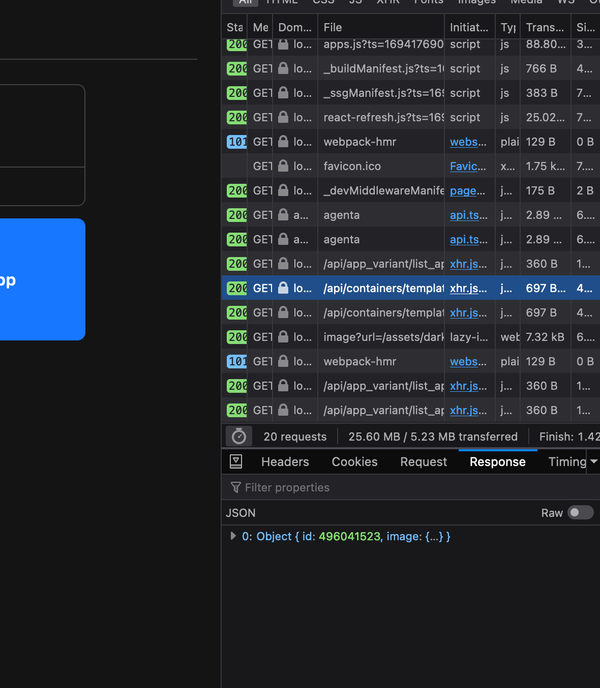Click the blue button on the left
This screenshot has width=600, height=688.
pos(42,280)
